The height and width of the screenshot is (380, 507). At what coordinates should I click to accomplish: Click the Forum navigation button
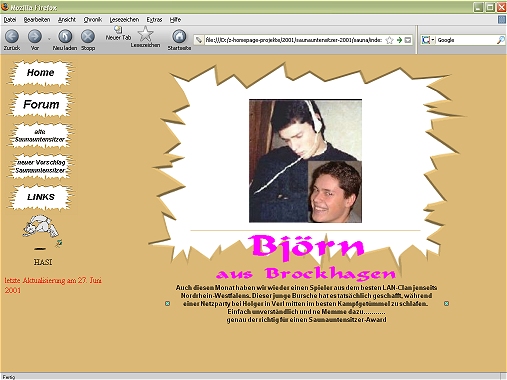coord(41,105)
